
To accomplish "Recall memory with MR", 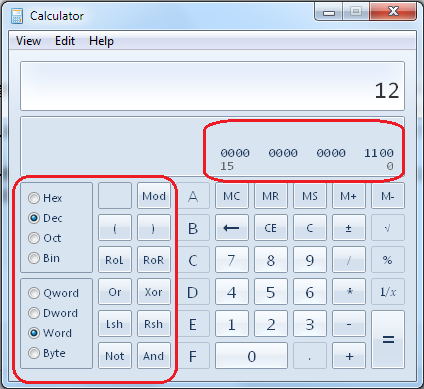I will pos(271,196).
